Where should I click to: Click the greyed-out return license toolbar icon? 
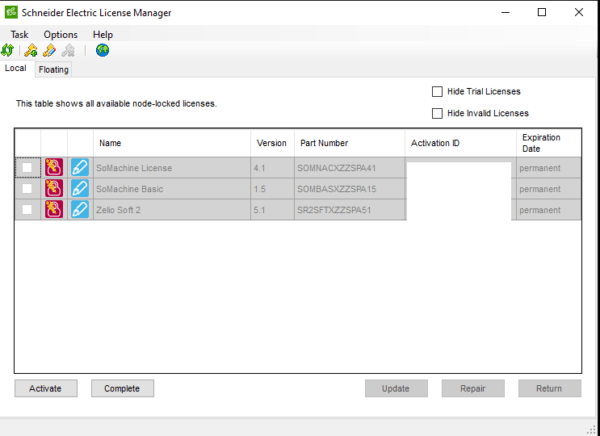[68, 50]
